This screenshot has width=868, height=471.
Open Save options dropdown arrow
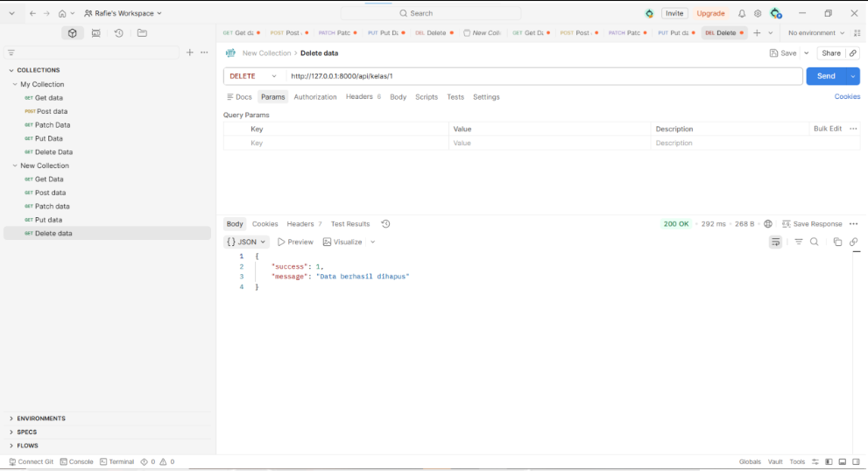(807, 53)
